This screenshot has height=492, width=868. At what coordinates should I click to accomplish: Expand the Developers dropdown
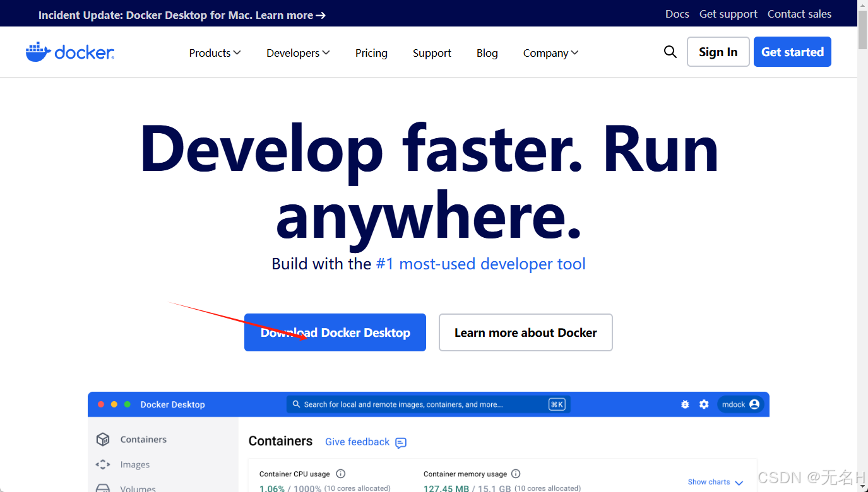pos(297,53)
